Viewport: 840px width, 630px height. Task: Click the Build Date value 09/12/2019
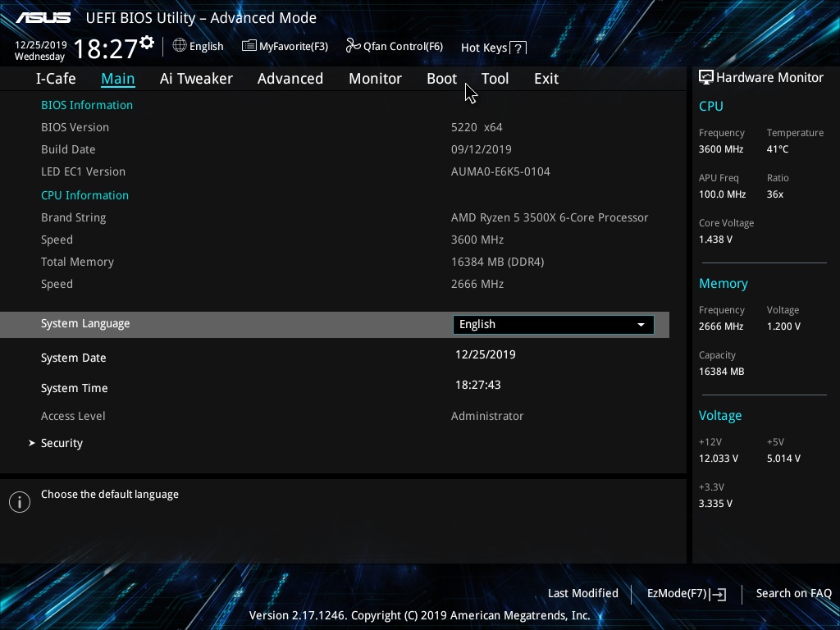[481, 149]
